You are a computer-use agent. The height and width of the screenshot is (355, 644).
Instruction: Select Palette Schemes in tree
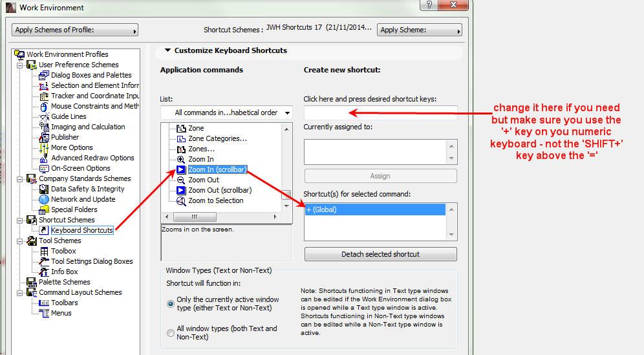tap(65, 282)
